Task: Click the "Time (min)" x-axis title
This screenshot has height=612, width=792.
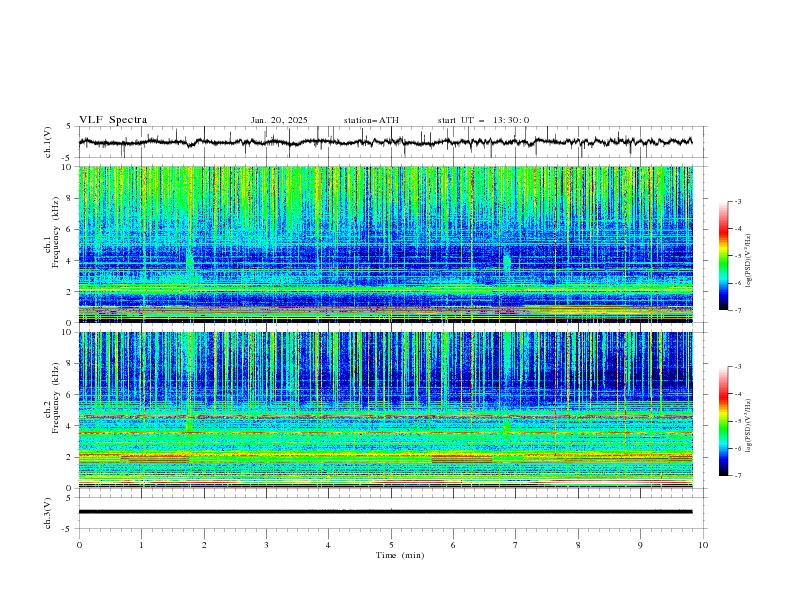Action: click(x=400, y=555)
